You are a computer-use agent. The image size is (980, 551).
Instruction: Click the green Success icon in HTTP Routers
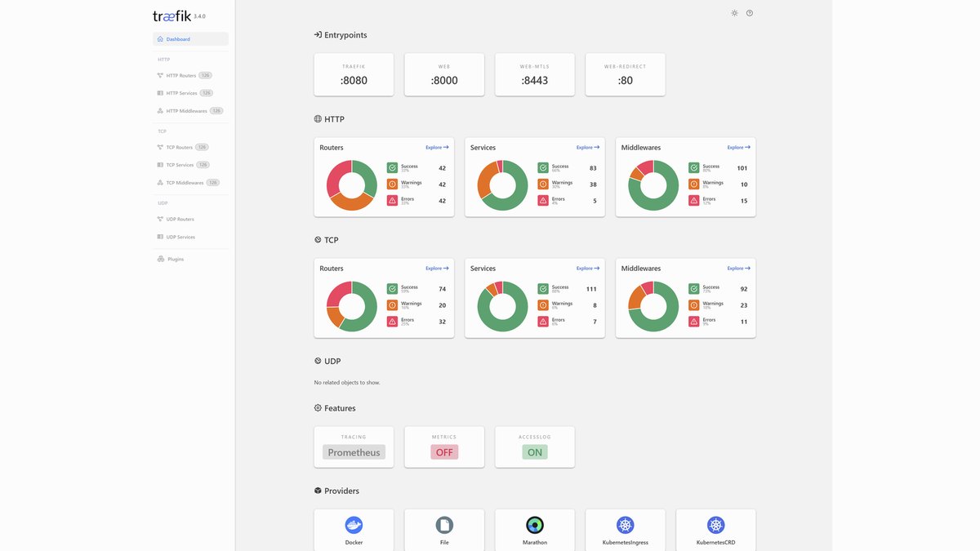(392, 167)
